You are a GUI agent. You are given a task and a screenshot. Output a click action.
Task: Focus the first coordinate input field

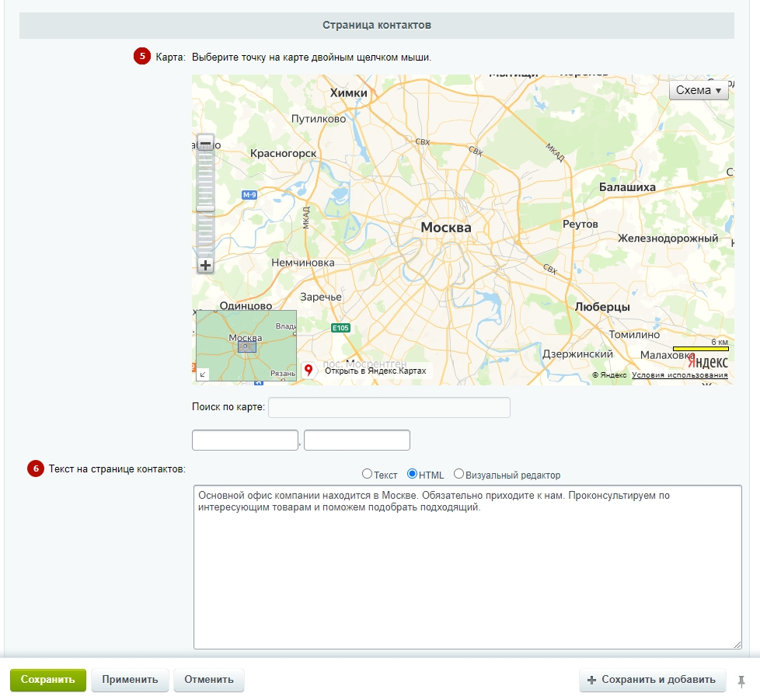245,440
